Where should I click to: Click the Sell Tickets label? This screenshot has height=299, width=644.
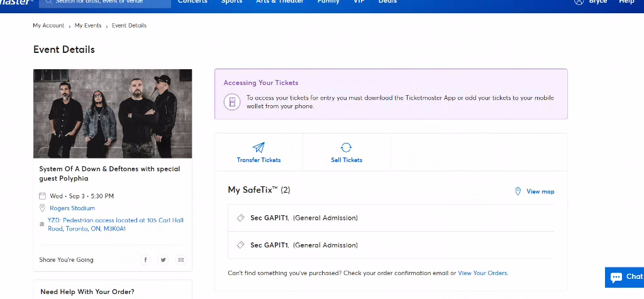point(347,160)
